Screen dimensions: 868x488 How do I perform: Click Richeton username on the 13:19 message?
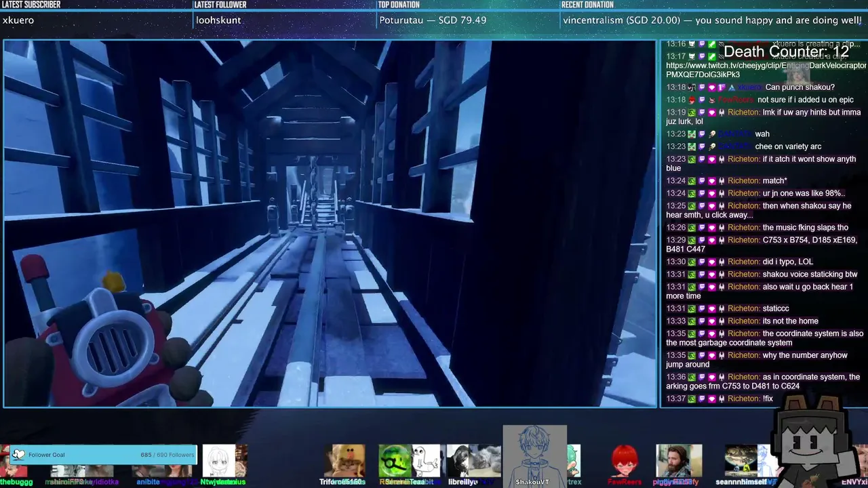click(x=743, y=113)
